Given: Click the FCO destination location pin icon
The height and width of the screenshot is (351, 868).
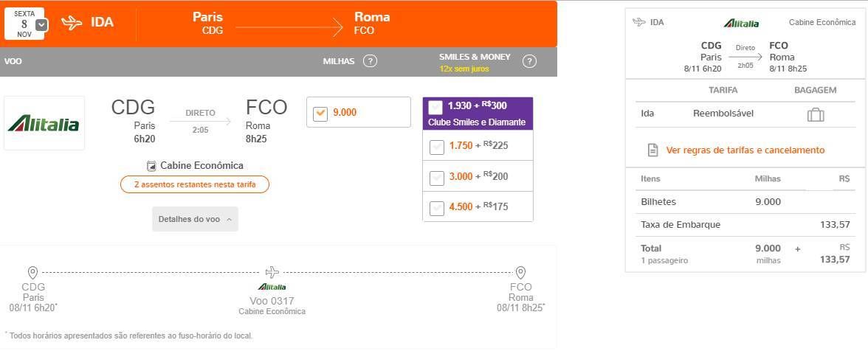Looking at the screenshot, I should pos(520,273).
